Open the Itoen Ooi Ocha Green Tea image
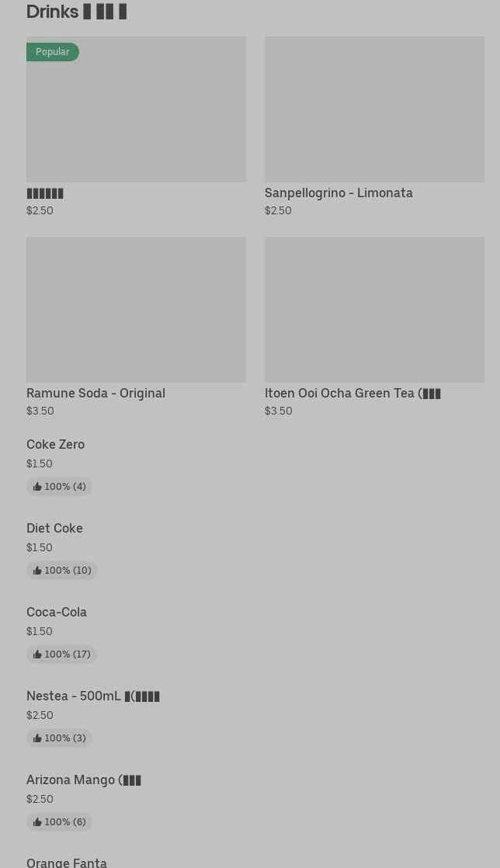 point(374,310)
